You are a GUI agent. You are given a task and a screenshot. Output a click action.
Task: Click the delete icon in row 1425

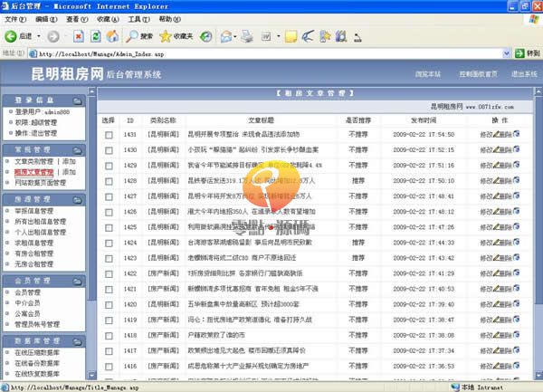[x=516, y=226]
